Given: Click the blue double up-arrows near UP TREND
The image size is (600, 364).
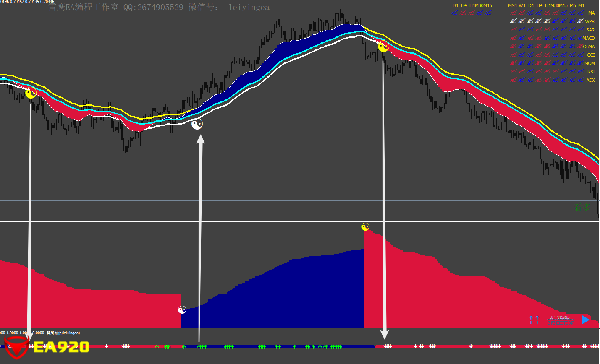Looking at the screenshot, I should [534, 320].
